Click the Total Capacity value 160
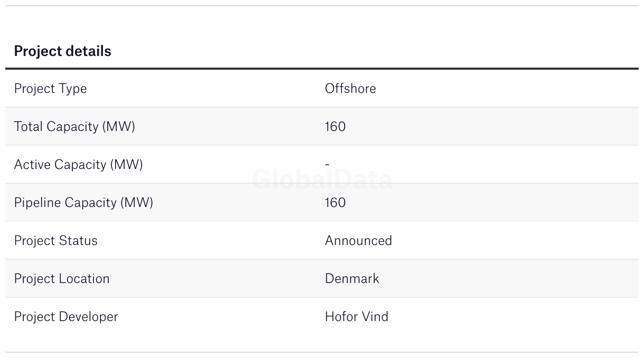Screen dimensions: 644x358 (x=335, y=127)
